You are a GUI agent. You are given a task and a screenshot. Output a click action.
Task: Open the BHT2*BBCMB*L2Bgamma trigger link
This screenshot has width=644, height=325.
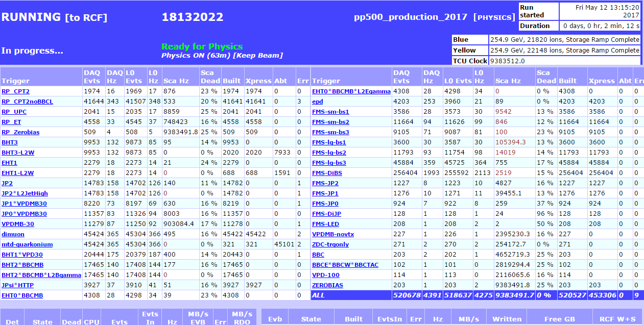tap(41, 275)
